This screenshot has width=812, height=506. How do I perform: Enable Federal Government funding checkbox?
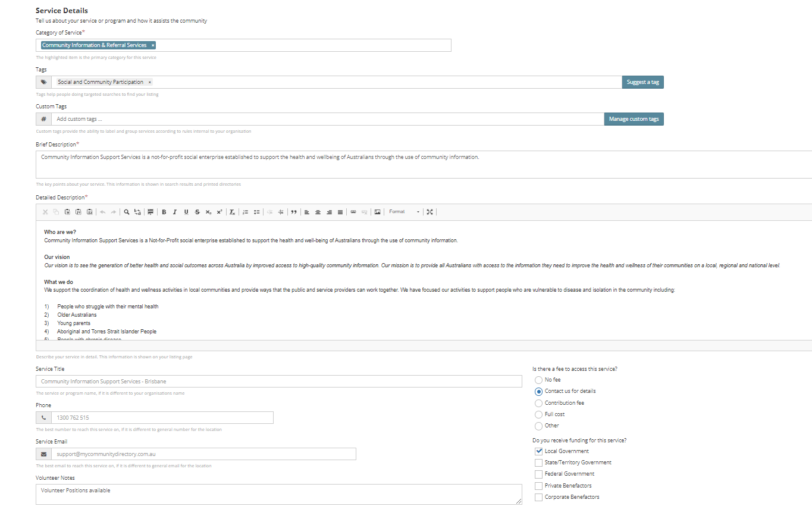point(539,474)
